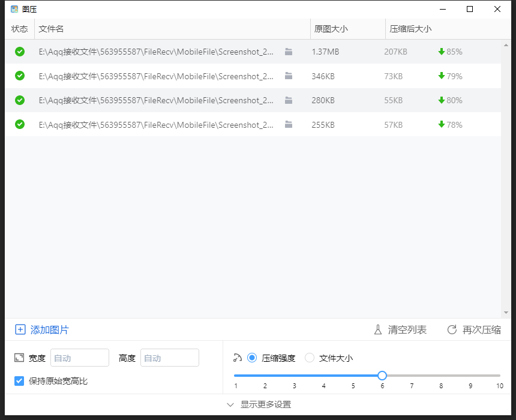Click the 清空列表 flask icon
The height and width of the screenshot is (420, 516).
(x=378, y=330)
